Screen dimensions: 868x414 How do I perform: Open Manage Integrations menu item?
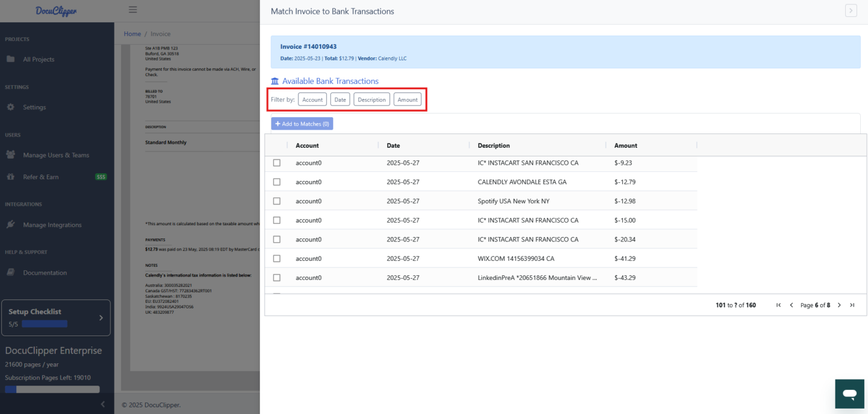coord(52,225)
